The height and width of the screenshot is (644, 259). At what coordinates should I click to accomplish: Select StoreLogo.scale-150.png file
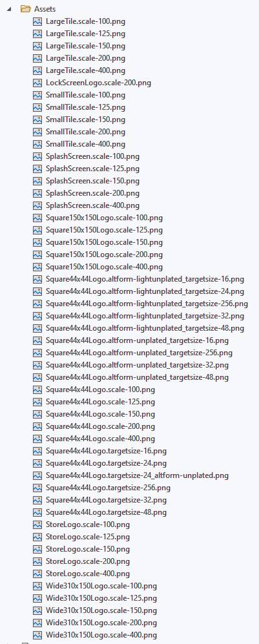click(87, 549)
